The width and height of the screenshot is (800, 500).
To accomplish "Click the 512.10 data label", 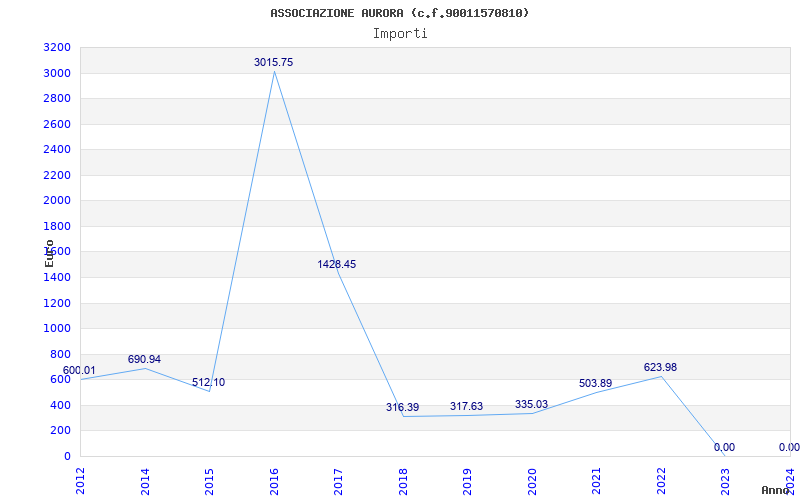I will (x=208, y=382).
